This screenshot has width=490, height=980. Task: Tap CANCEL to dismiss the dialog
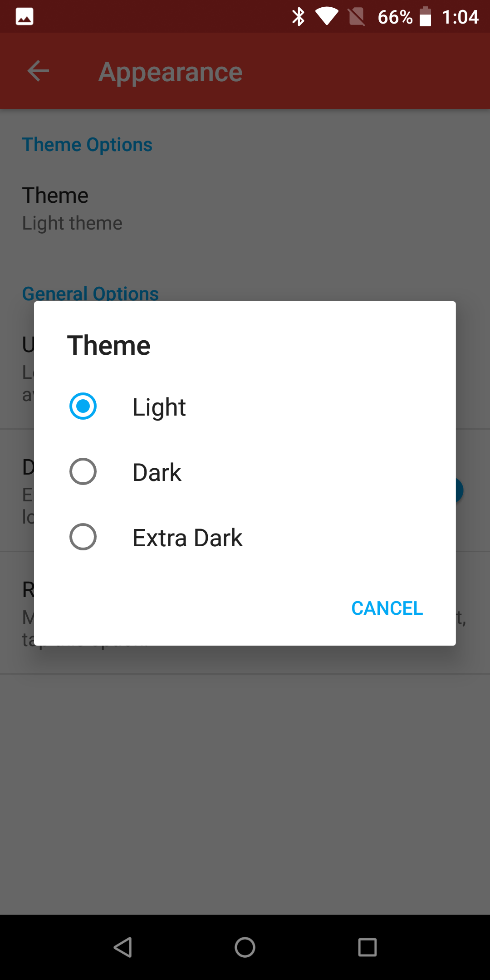click(x=387, y=608)
